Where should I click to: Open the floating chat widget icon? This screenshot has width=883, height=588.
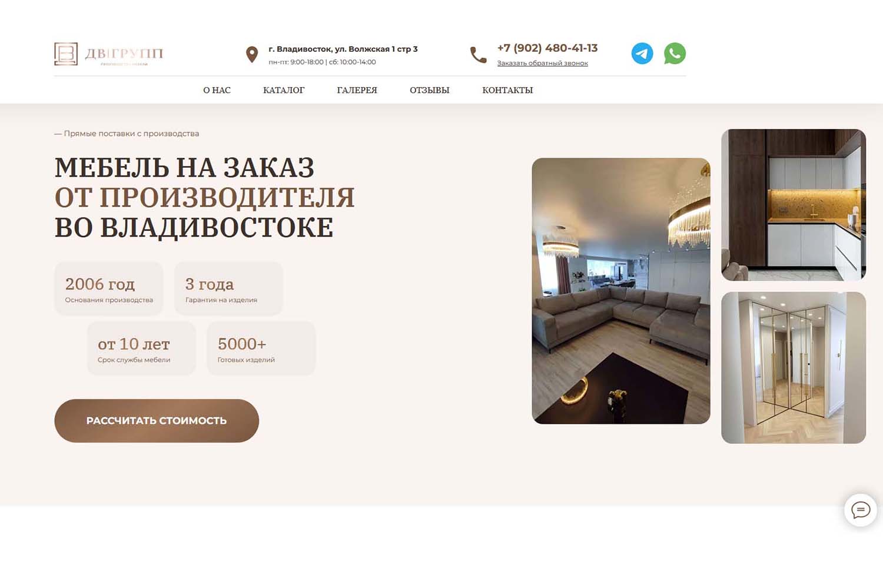coord(861,510)
